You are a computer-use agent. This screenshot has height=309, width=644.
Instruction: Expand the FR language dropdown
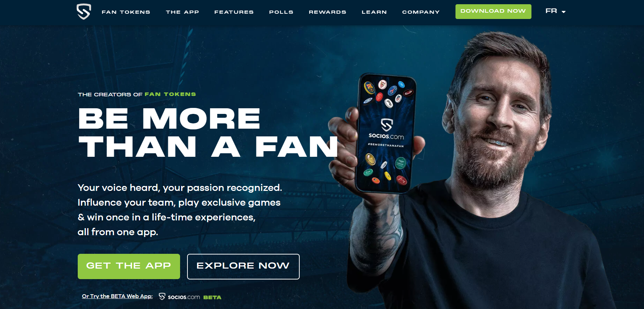[555, 11]
